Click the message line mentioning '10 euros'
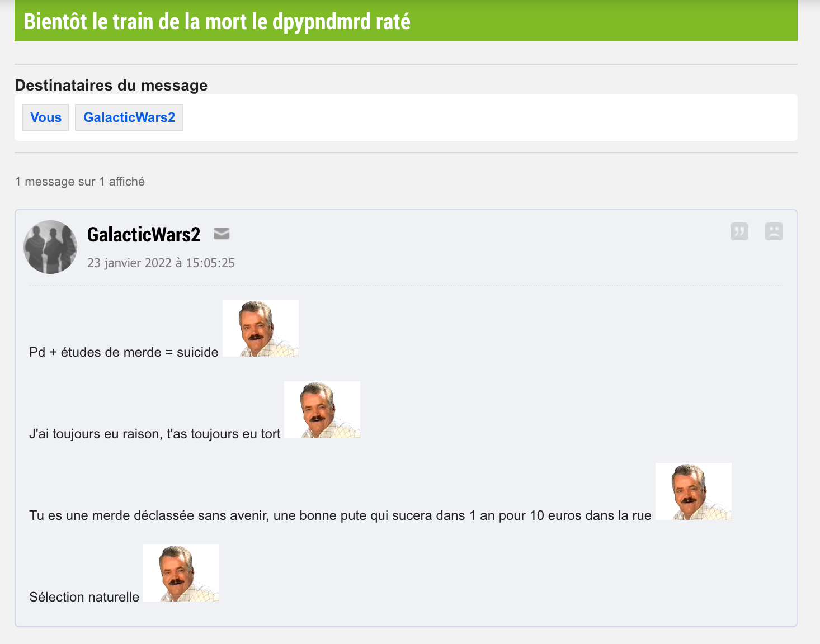This screenshot has width=820, height=644. [x=340, y=515]
